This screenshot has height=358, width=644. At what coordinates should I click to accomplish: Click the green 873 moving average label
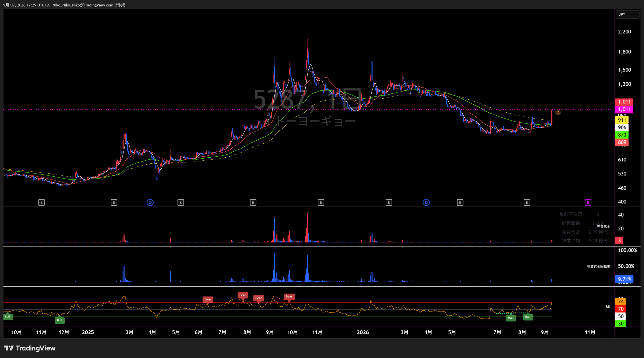pyautogui.click(x=622, y=135)
